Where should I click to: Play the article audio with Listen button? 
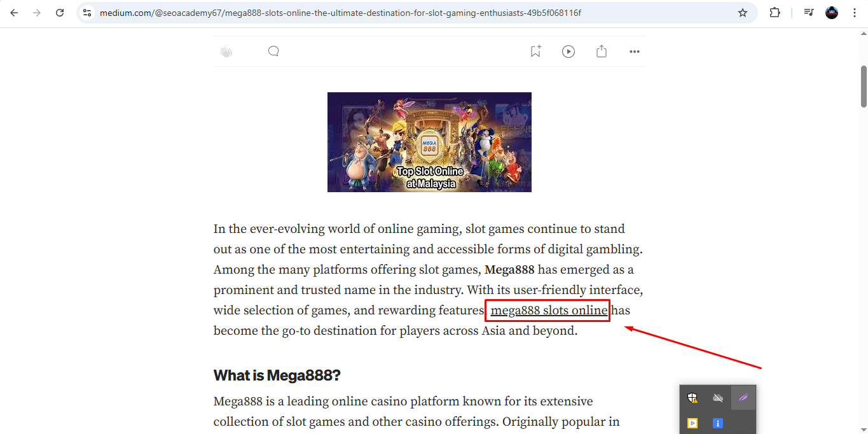pos(568,52)
